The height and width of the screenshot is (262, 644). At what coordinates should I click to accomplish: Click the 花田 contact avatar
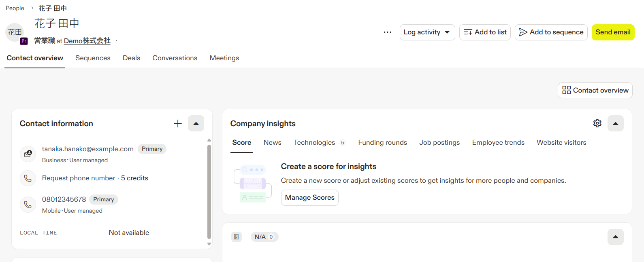[x=15, y=32]
